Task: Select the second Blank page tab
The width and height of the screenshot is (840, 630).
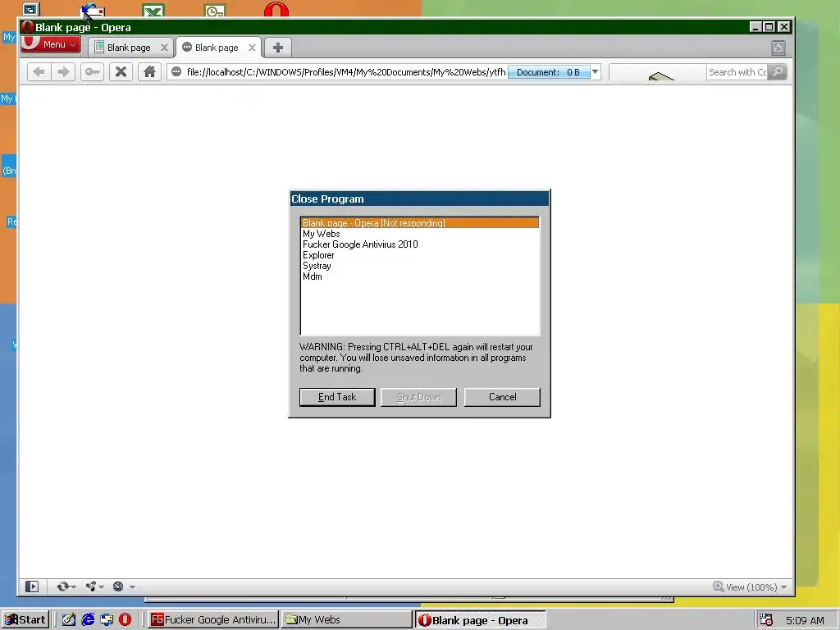Action: [217, 48]
